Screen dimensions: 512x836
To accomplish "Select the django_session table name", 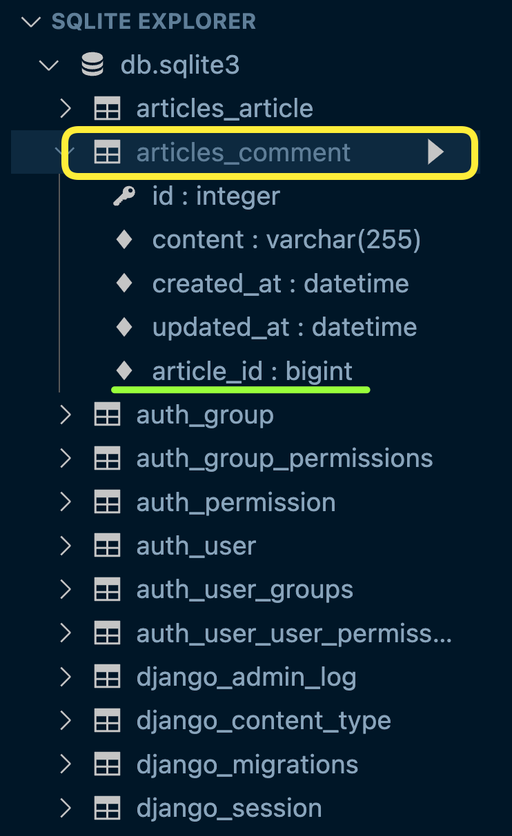I will coord(229,808).
